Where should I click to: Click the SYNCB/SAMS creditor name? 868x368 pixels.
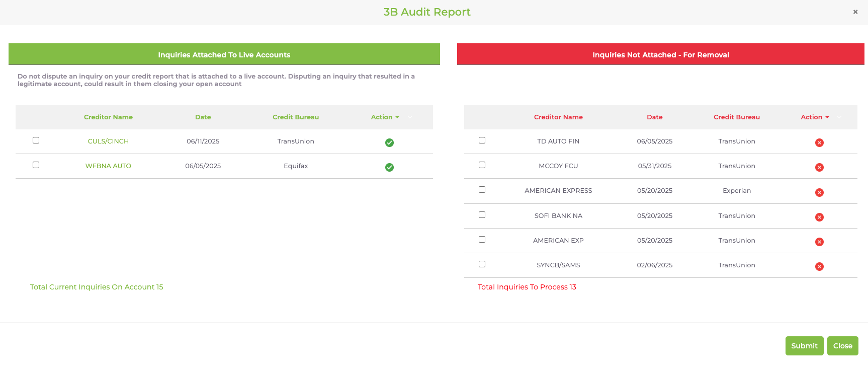(x=558, y=265)
